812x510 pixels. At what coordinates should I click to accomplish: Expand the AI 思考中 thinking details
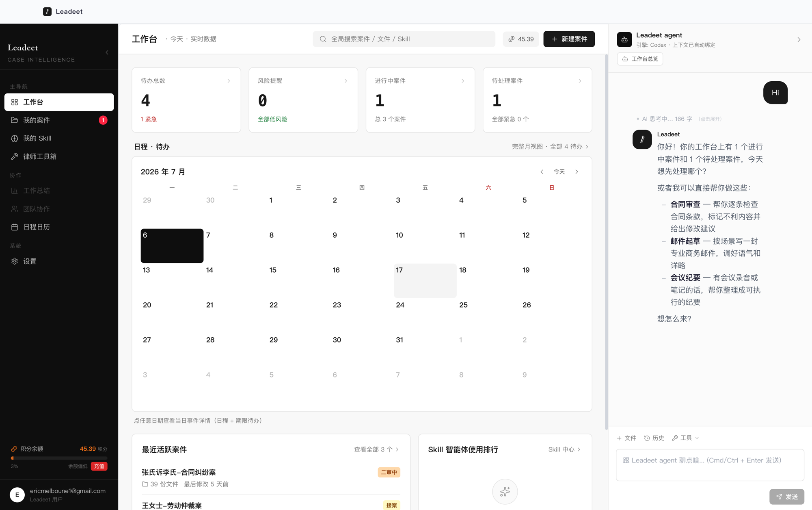point(679,119)
